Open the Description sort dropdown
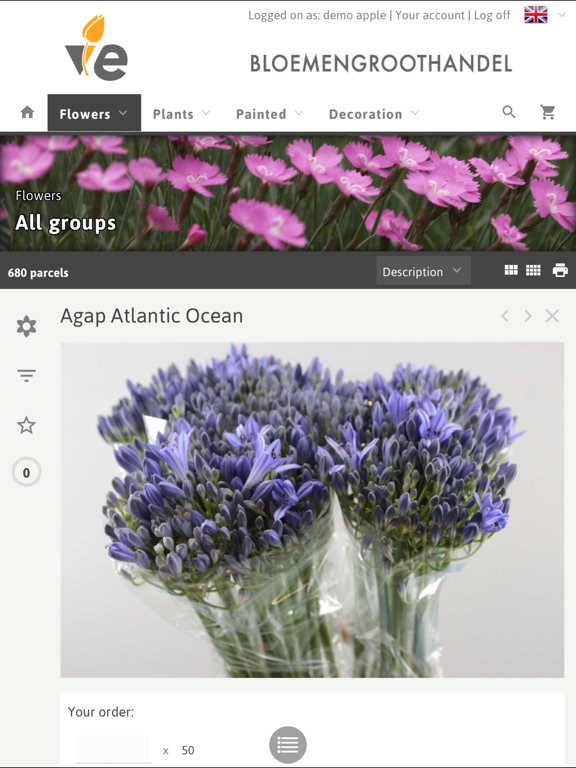The height and width of the screenshot is (768, 576). [x=424, y=271]
